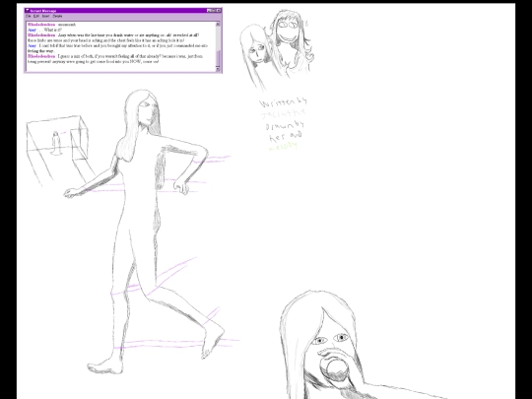Close the Instant Message window
The width and height of the screenshot is (532, 399).
pyautogui.click(x=219, y=11)
